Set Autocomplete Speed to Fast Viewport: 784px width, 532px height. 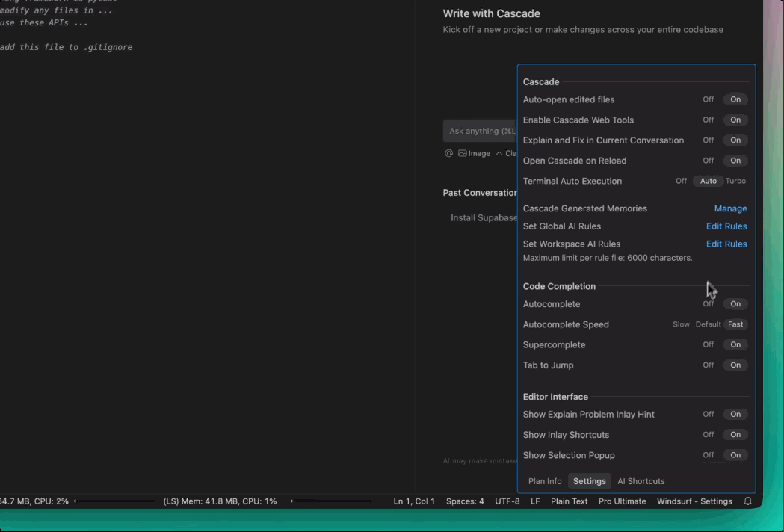[735, 324]
